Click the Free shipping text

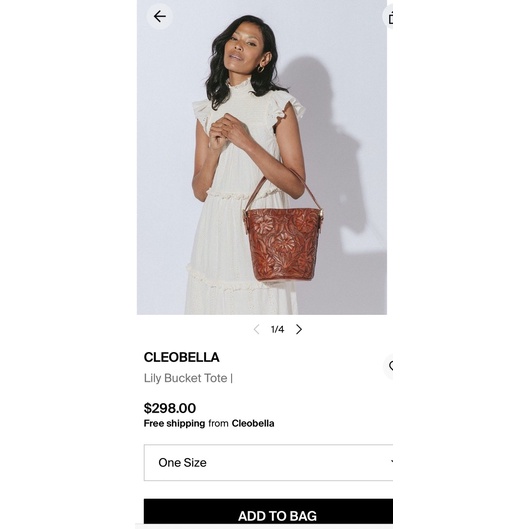pyautogui.click(x=174, y=423)
